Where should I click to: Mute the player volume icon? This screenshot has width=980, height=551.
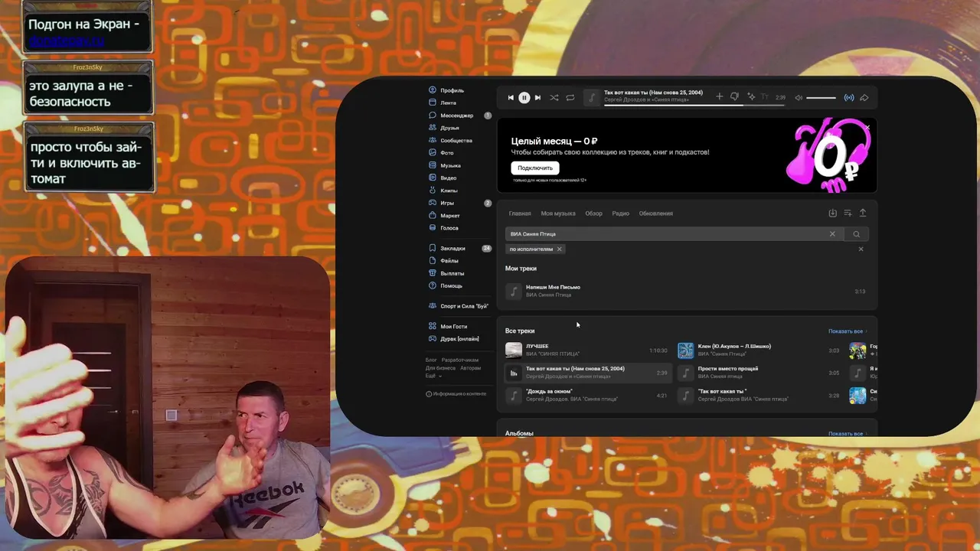[799, 98]
